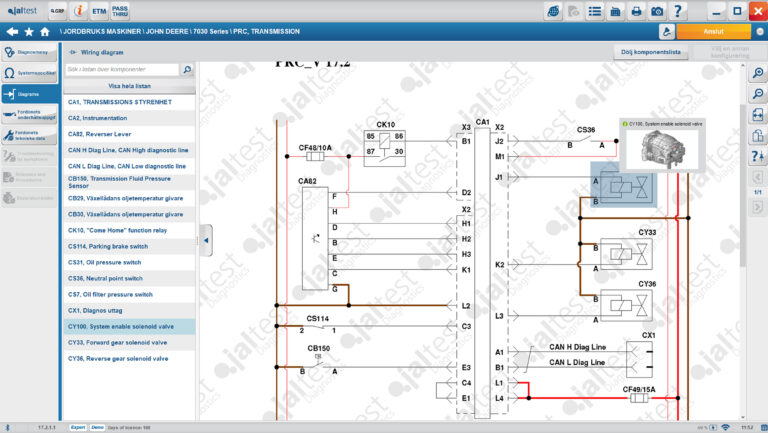Click the greyed-out configuration selection button
The image size is (768, 433).
click(729, 52)
